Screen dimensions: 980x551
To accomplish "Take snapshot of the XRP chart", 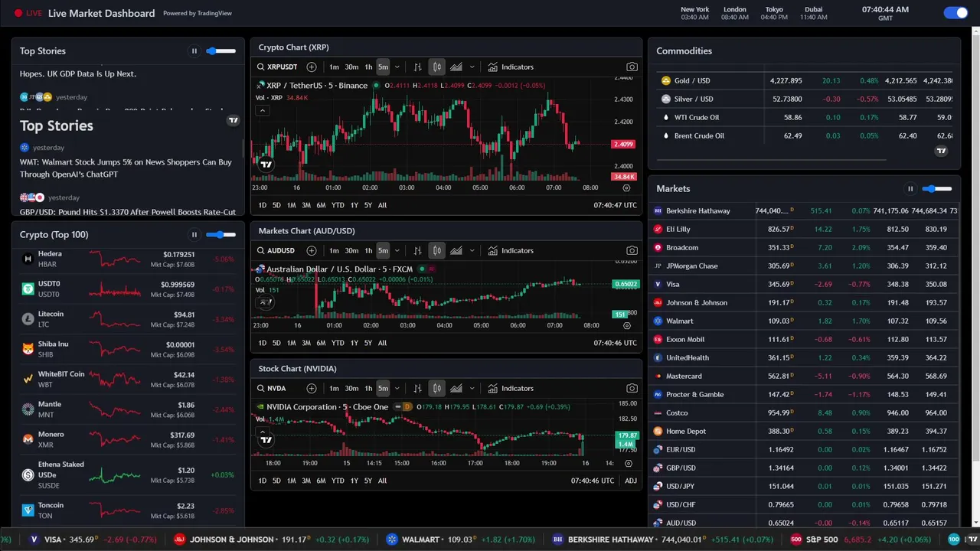I will [x=632, y=67].
